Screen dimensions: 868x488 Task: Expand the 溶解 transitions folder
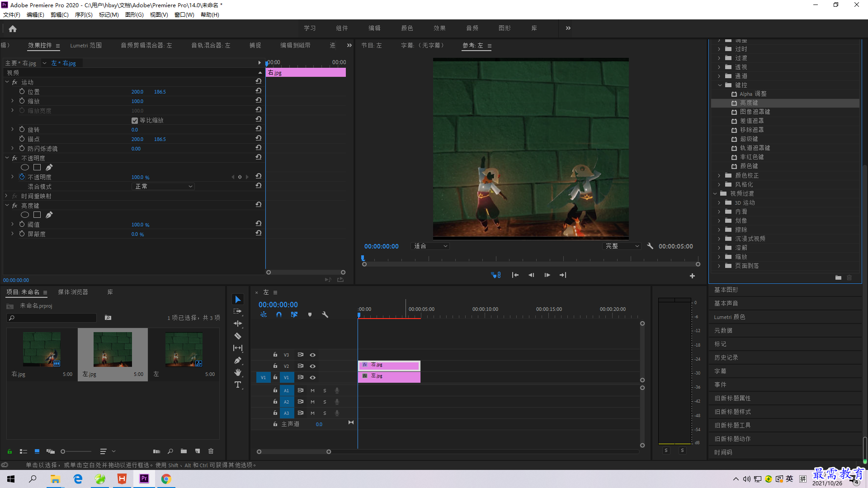click(719, 248)
